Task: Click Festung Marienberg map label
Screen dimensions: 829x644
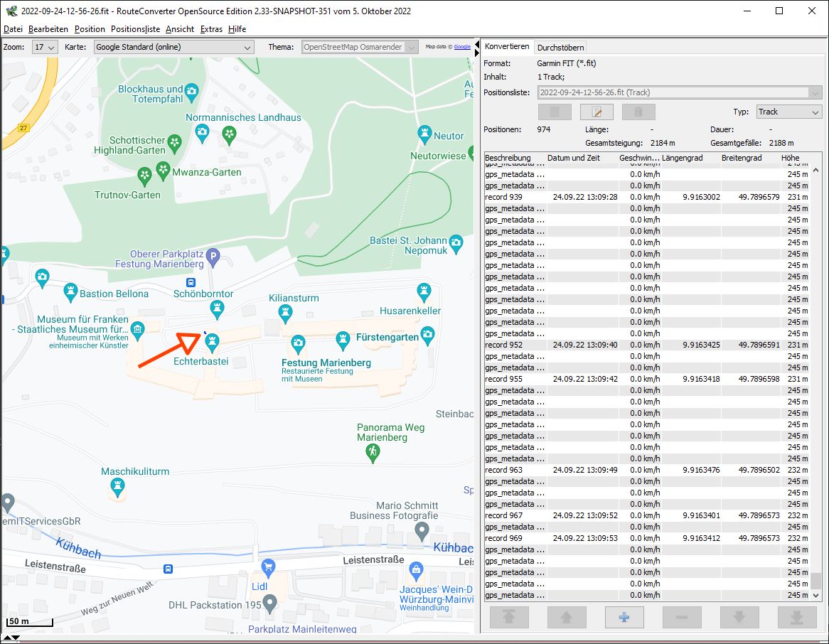Action: 326,363
